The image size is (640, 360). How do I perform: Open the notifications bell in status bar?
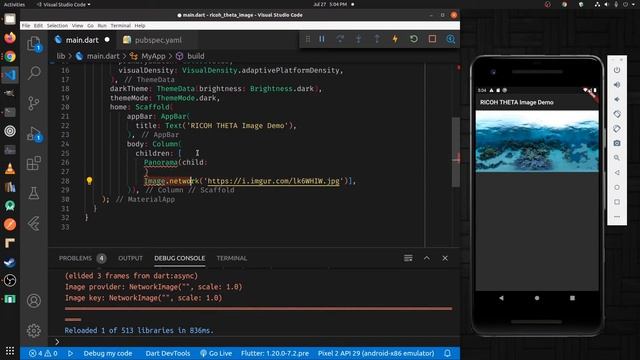pyautogui.click(x=447, y=353)
